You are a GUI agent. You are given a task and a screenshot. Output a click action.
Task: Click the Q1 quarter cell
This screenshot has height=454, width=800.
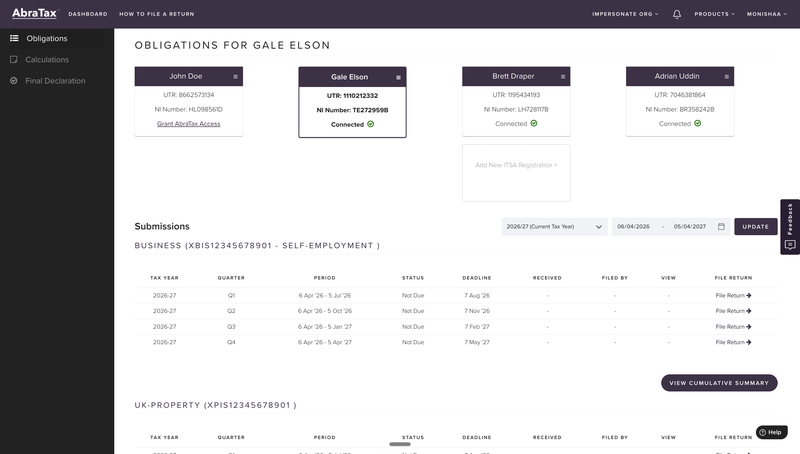(231, 295)
